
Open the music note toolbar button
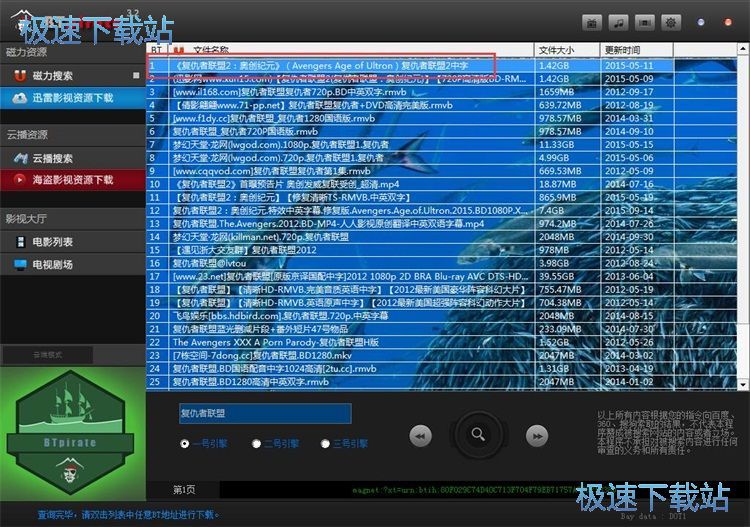pos(619,22)
